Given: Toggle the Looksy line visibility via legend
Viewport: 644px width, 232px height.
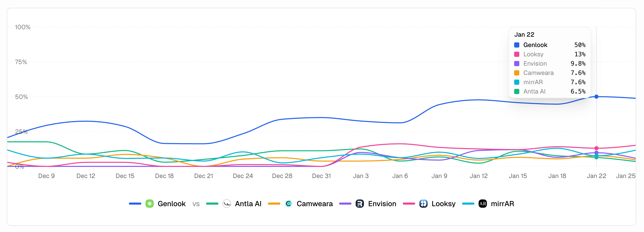Looking at the screenshot, I should pyautogui.click(x=443, y=204).
